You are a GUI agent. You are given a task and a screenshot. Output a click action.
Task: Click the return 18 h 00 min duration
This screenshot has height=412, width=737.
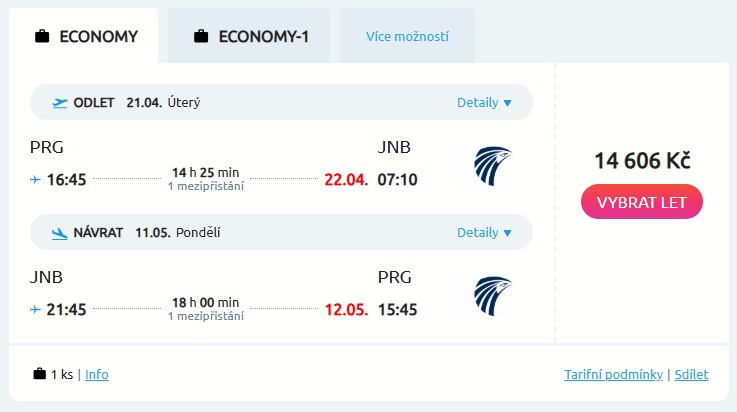205,303
